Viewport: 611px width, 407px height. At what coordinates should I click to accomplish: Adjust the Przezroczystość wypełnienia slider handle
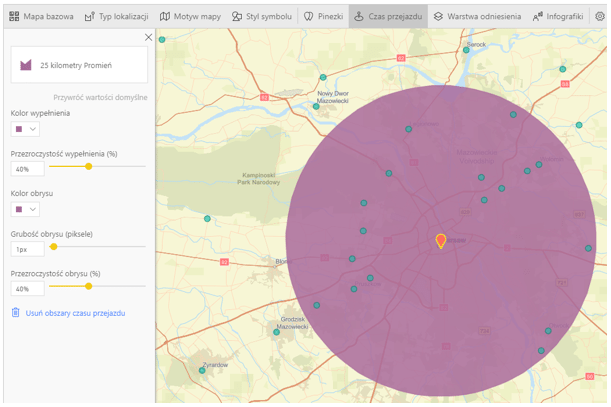click(89, 167)
